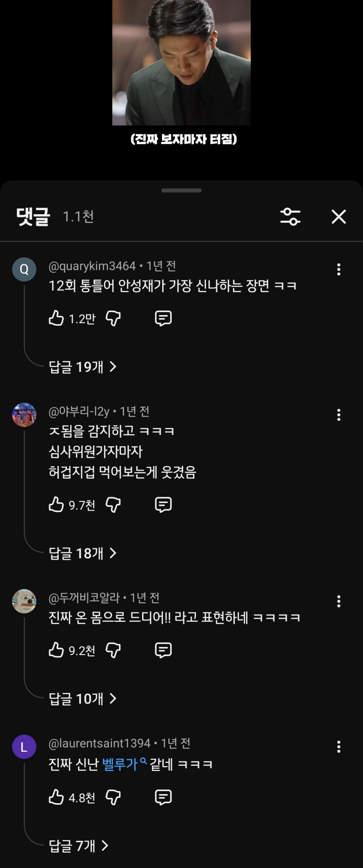This screenshot has height=868, width=363.
Task: Expand 답글 18개 replies
Action: click(x=83, y=553)
